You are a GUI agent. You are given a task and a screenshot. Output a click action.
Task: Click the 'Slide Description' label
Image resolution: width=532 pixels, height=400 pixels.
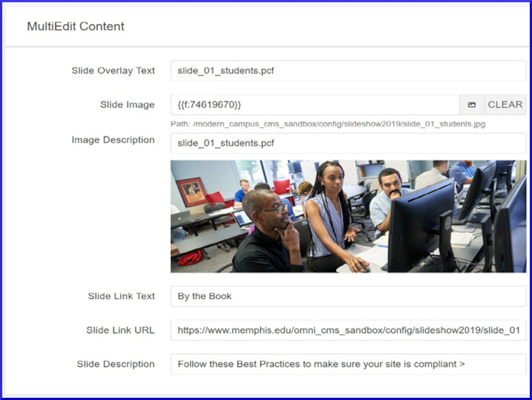tap(115, 364)
